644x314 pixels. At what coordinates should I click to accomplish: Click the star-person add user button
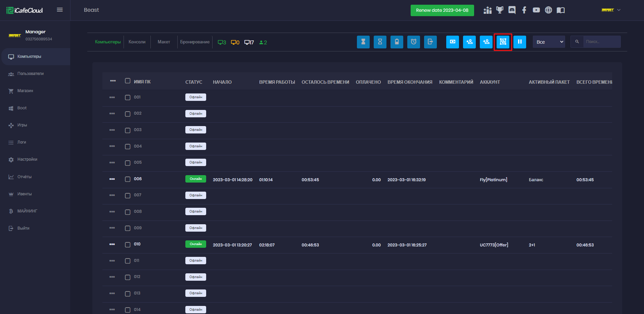[469, 42]
